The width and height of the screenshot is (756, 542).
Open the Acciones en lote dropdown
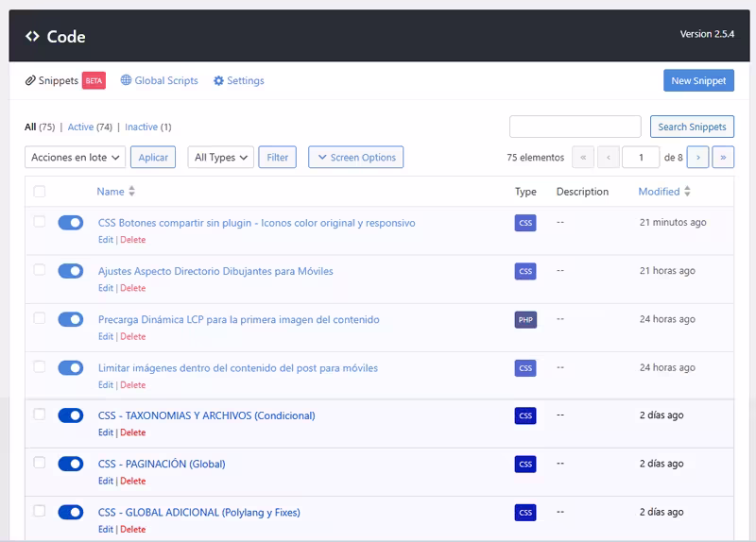(75, 158)
